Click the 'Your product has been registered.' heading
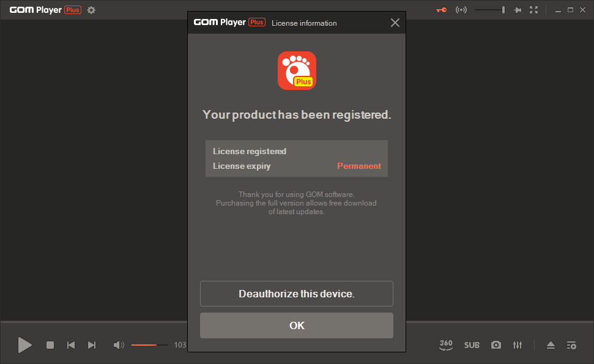Screen dimensions: 594x364 297,114
